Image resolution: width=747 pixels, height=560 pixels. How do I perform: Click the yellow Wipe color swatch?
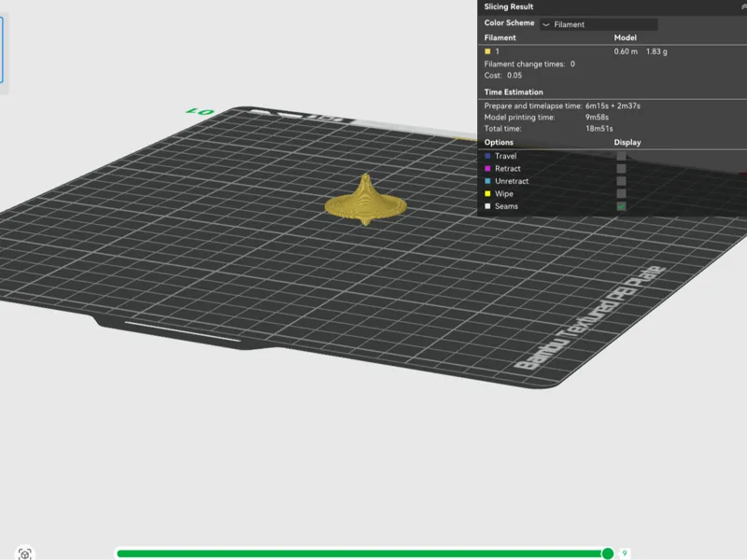(487, 193)
